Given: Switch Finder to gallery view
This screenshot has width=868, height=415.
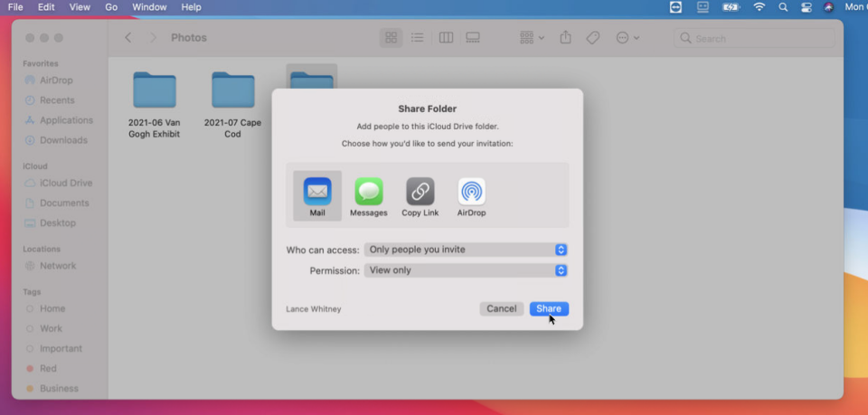Looking at the screenshot, I should point(472,38).
